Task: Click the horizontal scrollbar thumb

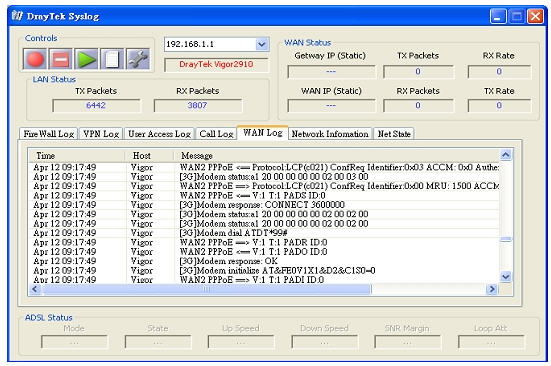Action: (206, 289)
